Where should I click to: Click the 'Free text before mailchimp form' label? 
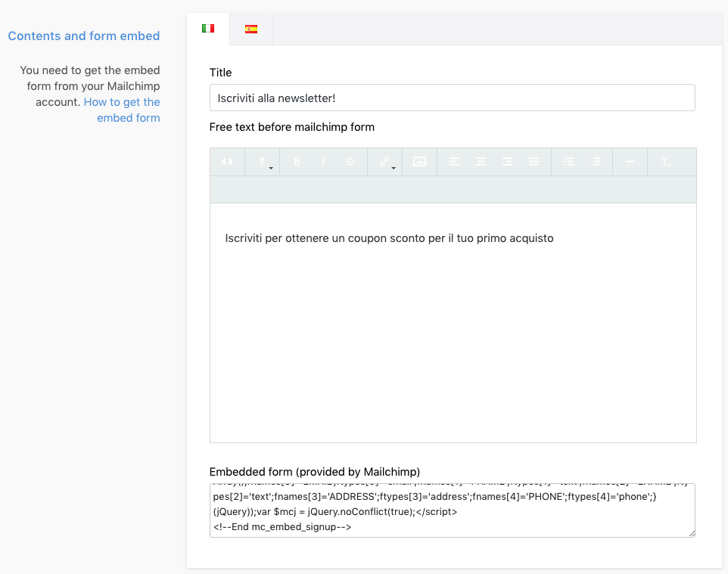(x=291, y=127)
